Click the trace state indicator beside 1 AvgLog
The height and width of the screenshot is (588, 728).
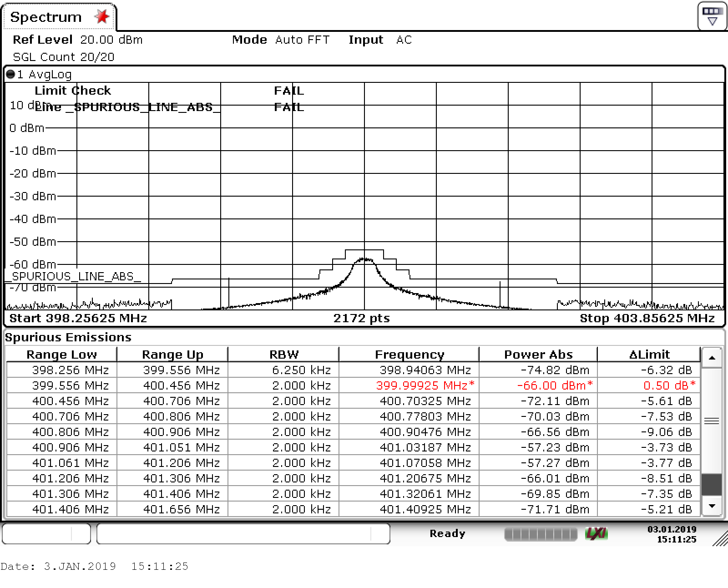11,74
